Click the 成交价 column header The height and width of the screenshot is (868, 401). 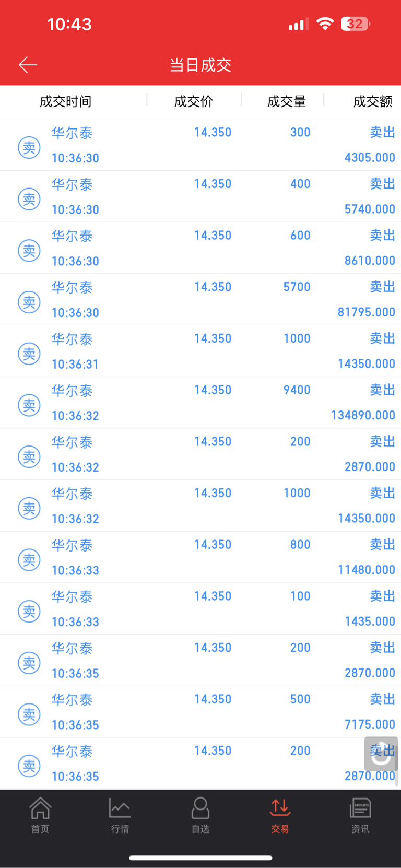(194, 101)
